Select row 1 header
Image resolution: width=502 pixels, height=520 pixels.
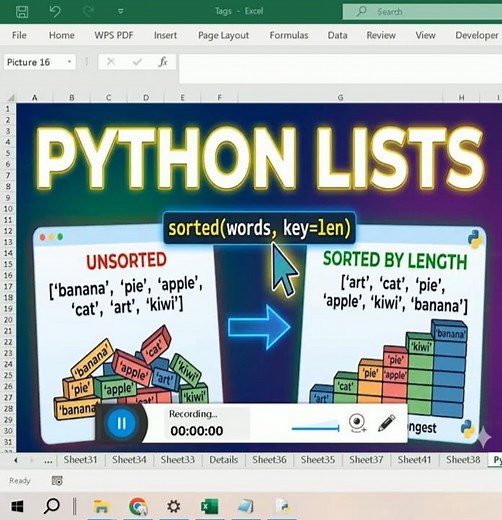[8, 109]
